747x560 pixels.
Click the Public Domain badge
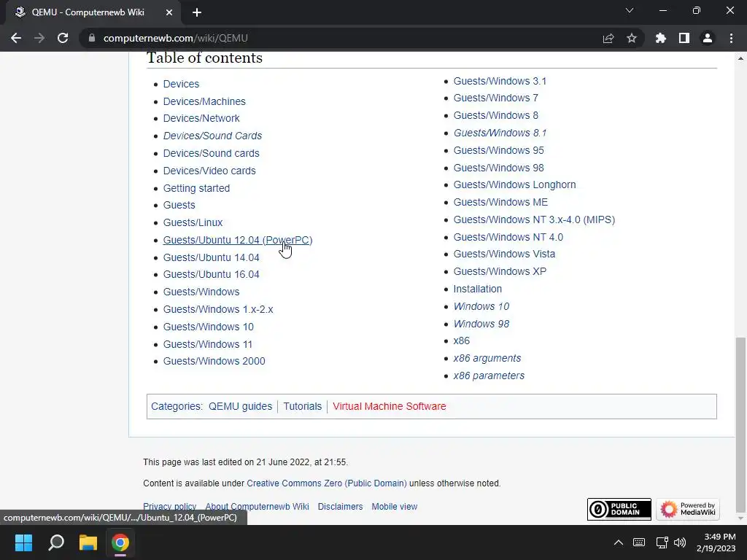coord(619,510)
